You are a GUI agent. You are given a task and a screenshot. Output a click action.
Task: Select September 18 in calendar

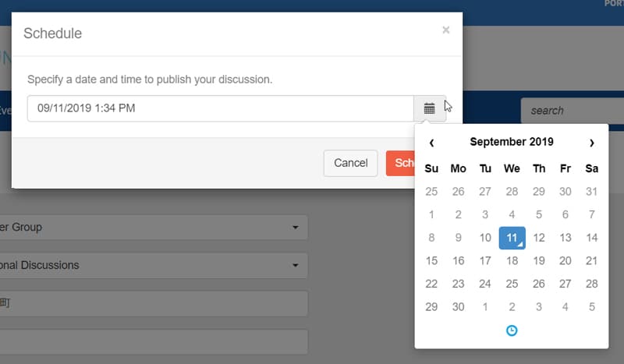point(512,261)
